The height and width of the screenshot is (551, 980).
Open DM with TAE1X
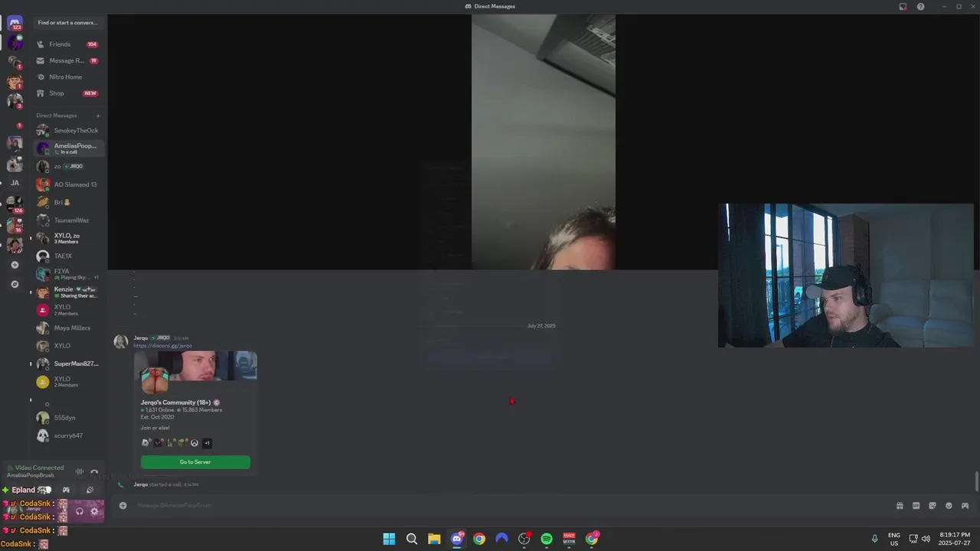[x=68, y=256]
